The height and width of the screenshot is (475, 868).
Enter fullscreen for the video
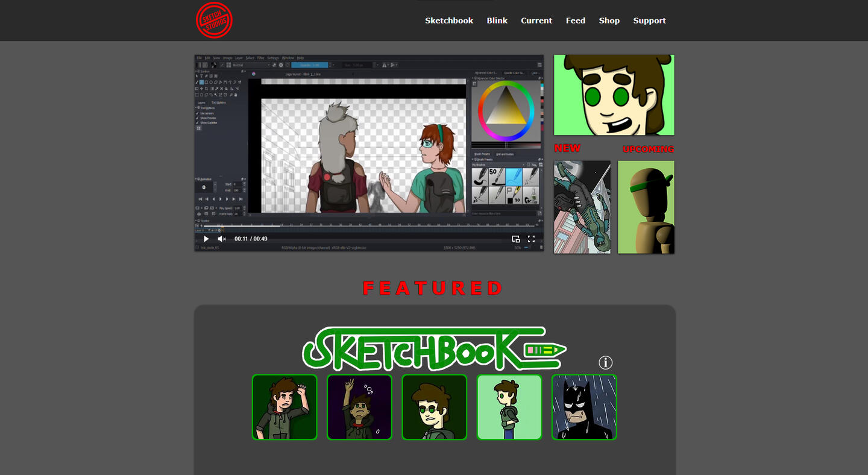531,239
